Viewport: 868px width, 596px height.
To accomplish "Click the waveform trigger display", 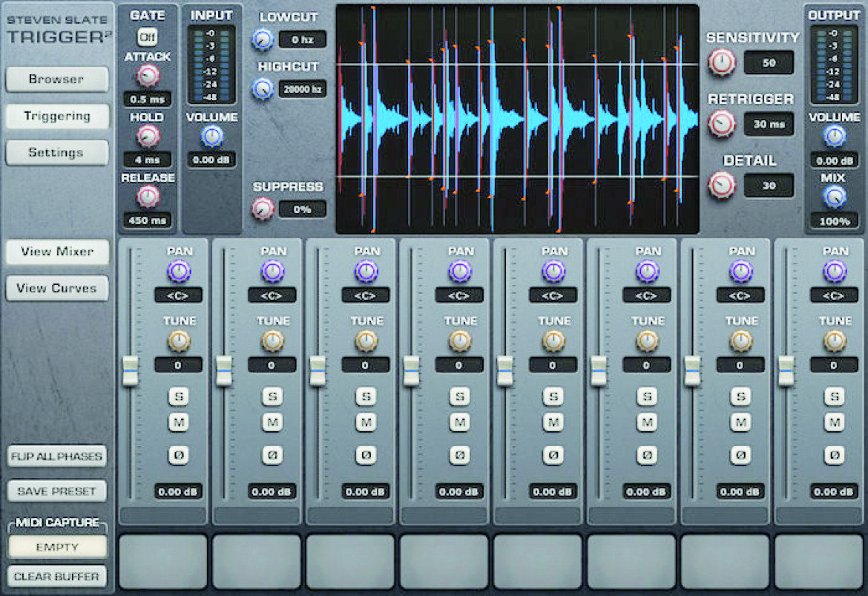I will point(518,119).
